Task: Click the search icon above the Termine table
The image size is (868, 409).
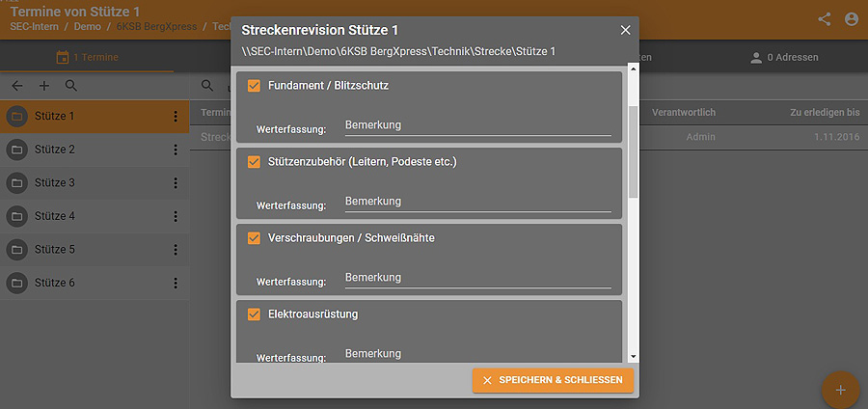Action: tap(207, 86)
